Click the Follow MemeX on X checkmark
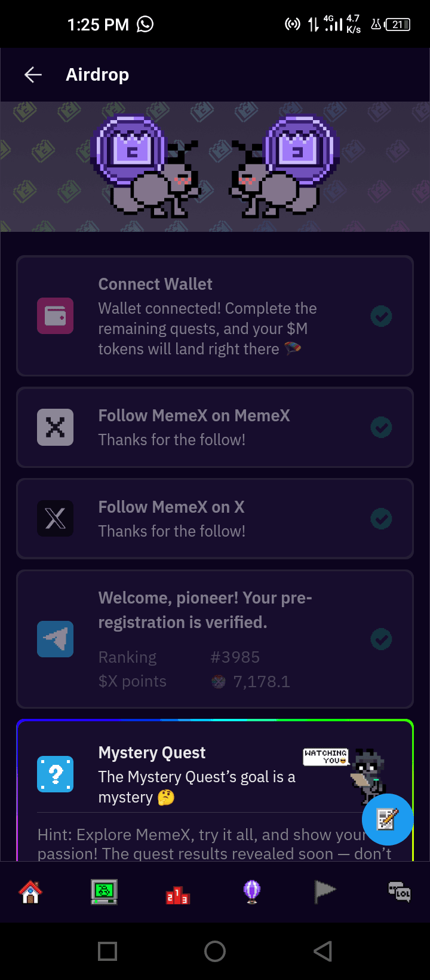This screenshot has width=430, height=980. point(381,518)
